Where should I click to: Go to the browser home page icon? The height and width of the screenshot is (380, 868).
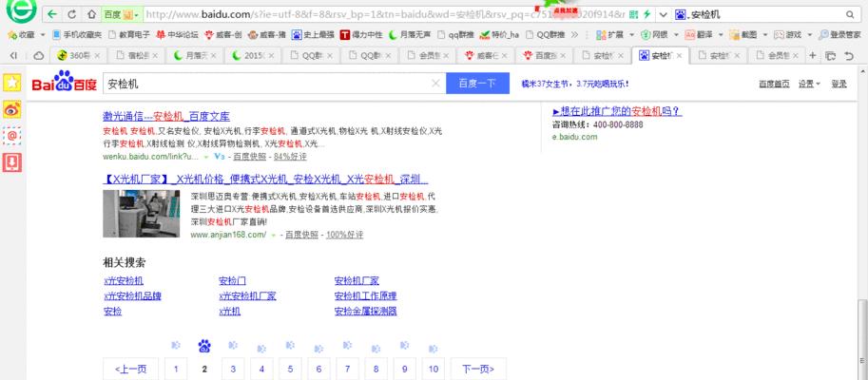(92, 14)
